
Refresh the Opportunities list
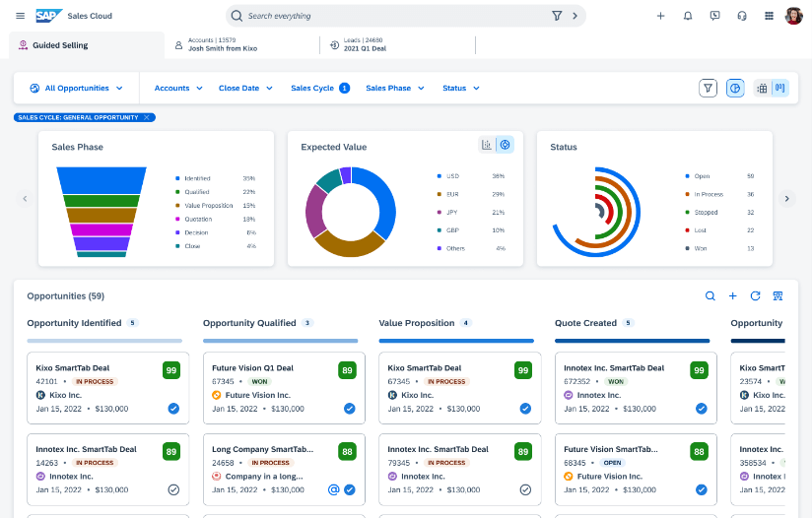click(755, 296)
